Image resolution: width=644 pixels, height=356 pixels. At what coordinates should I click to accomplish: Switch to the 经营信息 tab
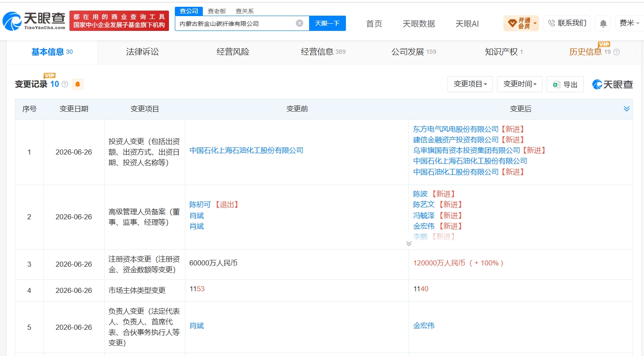pos(323,52)
